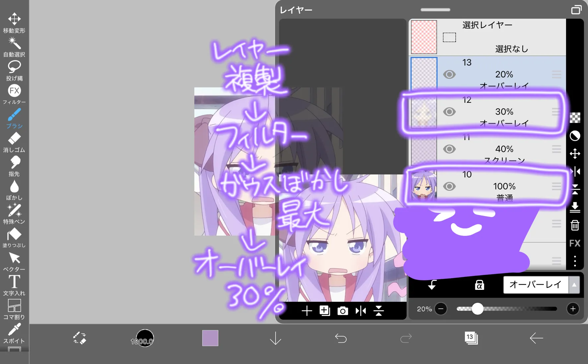Hide layer 13 with its eye icon
588x364 pixels.
[x=449, y=75]
